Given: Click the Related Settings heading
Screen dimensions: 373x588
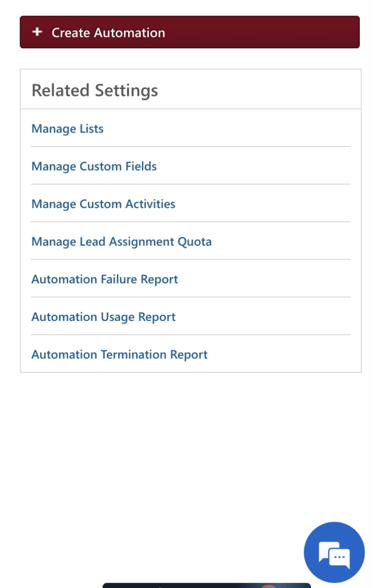Looking at the screenshot, I should (95, 90).
